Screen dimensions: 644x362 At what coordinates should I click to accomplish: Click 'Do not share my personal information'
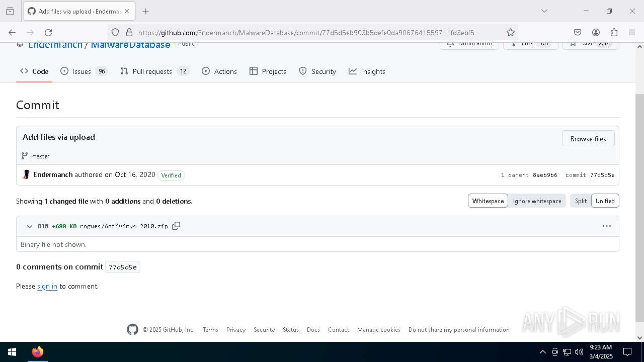459,330
